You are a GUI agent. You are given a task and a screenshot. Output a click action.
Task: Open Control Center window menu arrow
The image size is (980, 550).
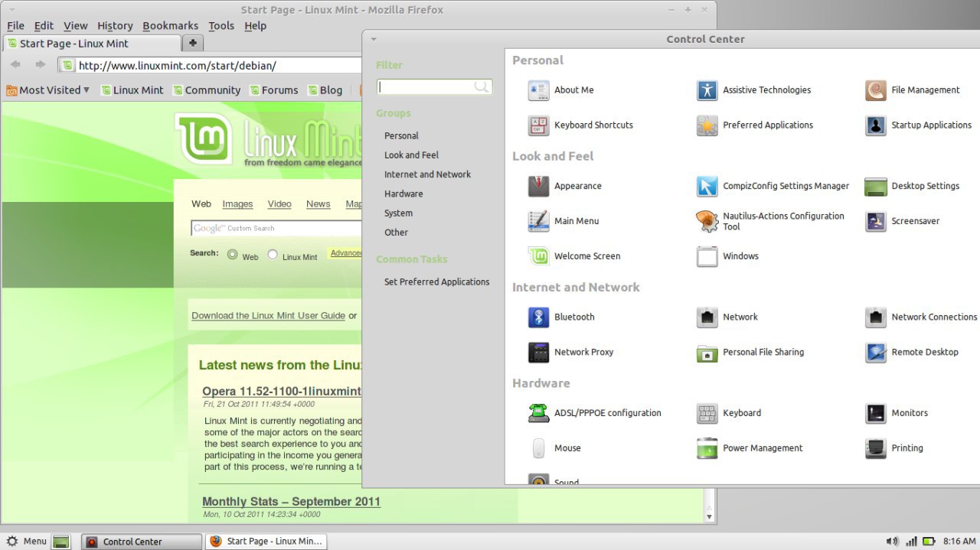[374, 39]
